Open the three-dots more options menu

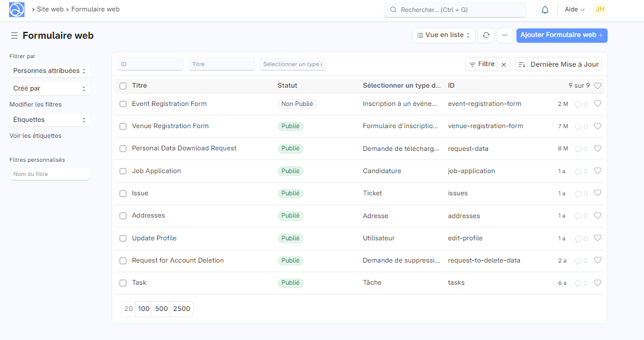click(504, 35)
